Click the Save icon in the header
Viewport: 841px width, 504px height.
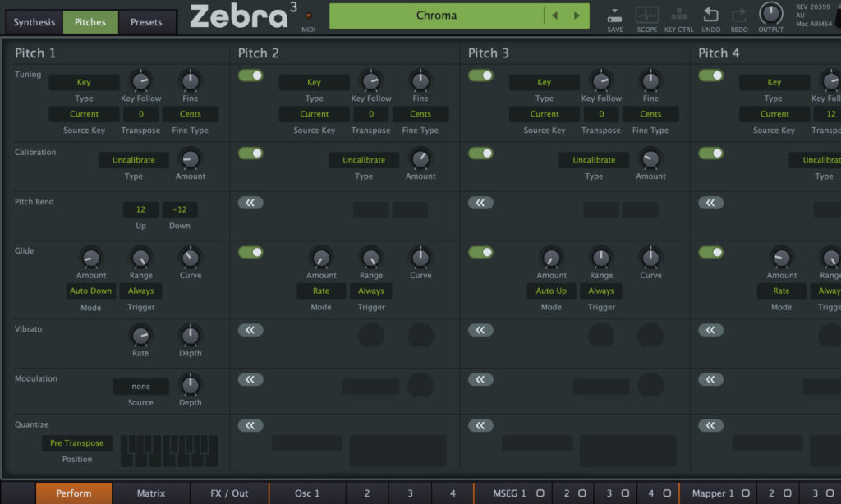point(615,16)
